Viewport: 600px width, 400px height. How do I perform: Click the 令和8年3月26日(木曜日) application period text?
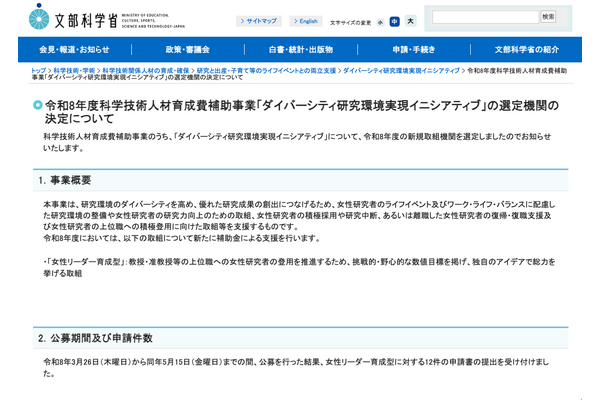(296, 367)
